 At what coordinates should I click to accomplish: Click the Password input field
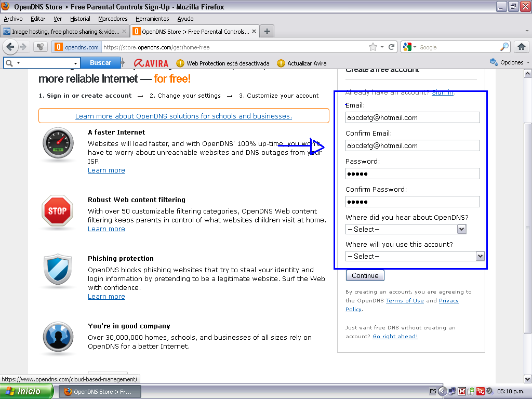click(x=413, y=174)
